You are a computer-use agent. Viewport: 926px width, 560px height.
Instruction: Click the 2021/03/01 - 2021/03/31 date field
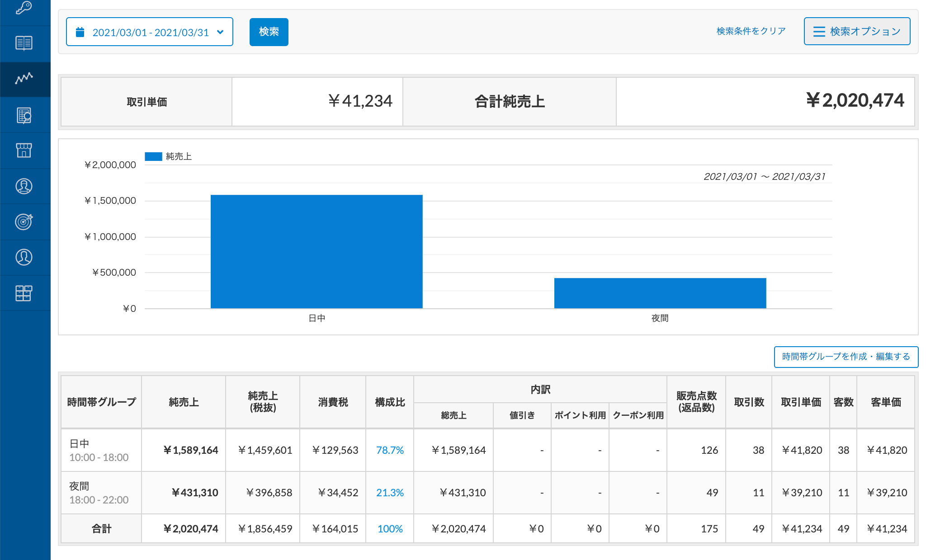coord(150,32)
